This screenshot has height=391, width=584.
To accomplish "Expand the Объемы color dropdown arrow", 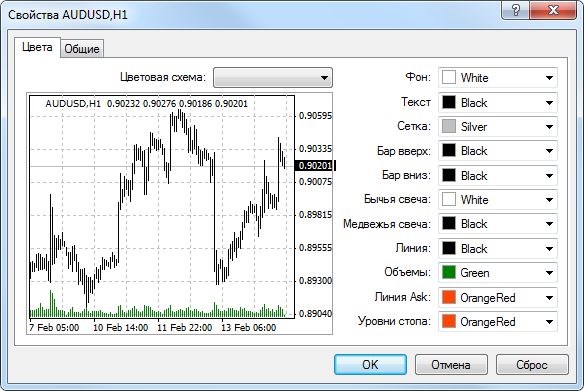I will [x=549, y=273].
